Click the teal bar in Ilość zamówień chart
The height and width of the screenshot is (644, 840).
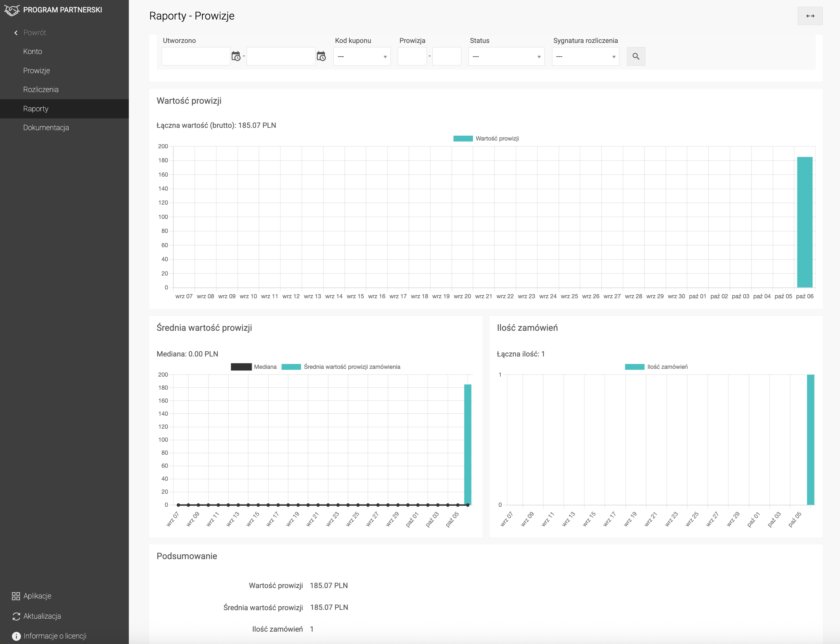pyautogui.click(x=810, y=440)
